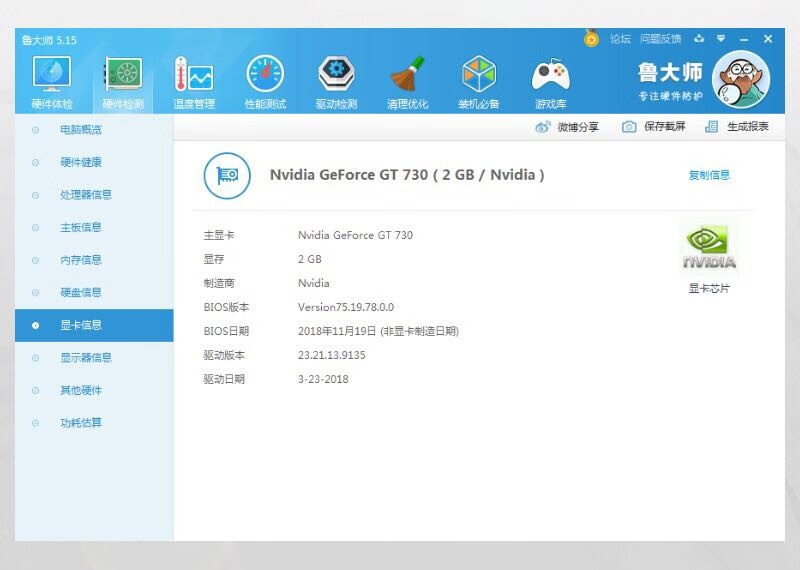
Task: Click the graphics card circle icon
Action: coord(227,176)
